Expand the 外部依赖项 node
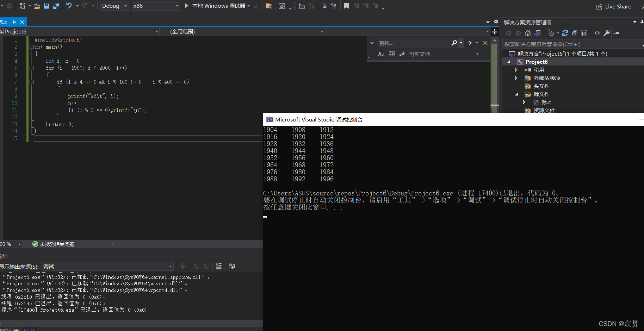The height and width of the screenshot is (331, 644). coord(516,78)
